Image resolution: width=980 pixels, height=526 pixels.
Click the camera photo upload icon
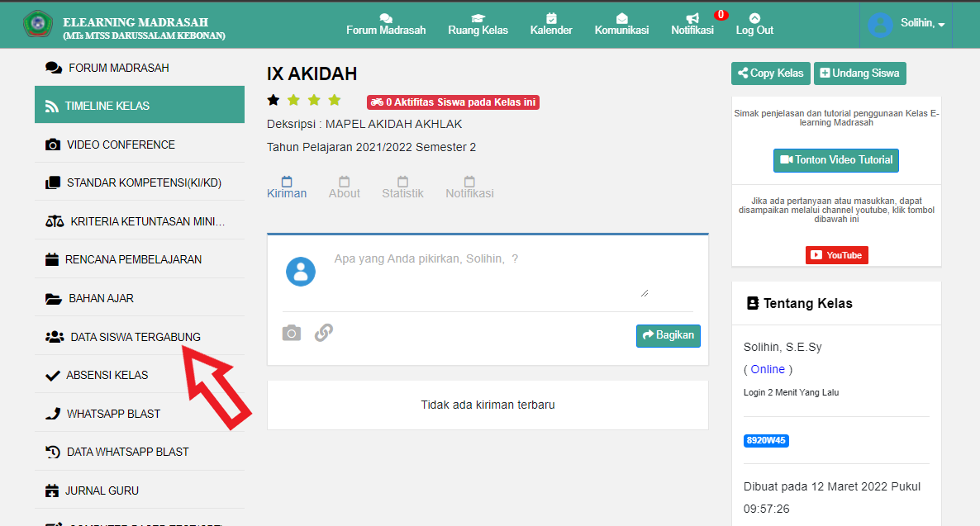pos(291,333)
